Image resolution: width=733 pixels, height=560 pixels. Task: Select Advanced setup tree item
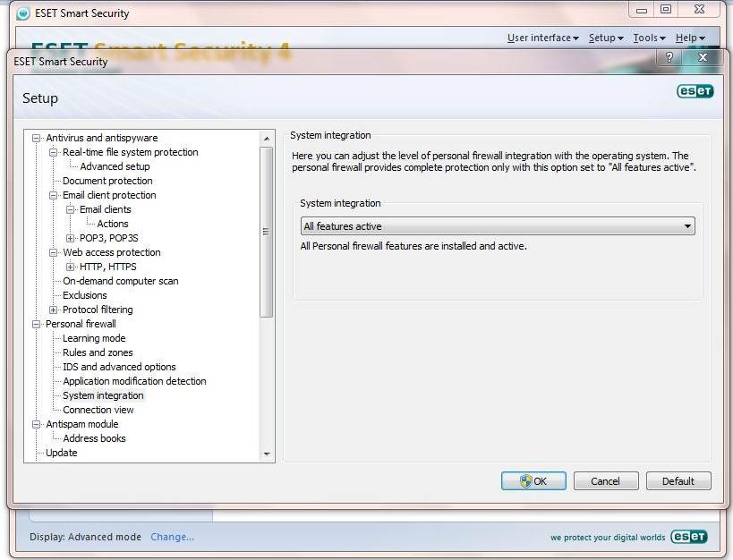[115, 166]
